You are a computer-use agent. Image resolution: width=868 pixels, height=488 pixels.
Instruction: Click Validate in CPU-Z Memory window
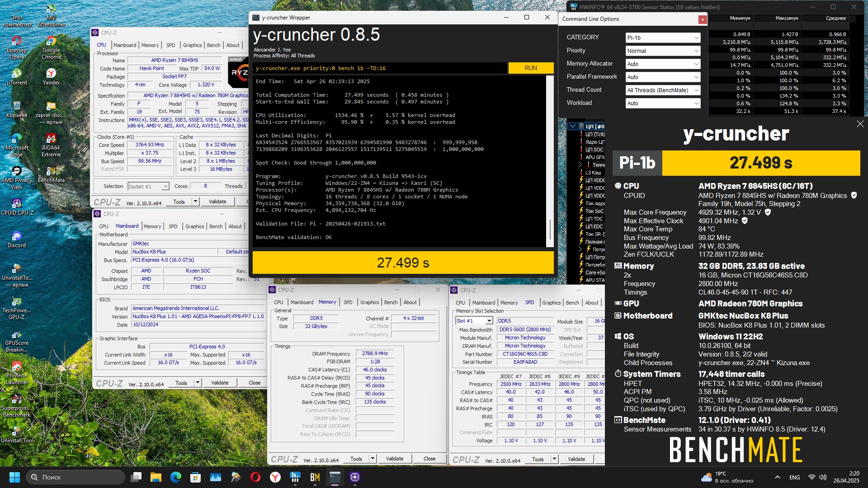click(x=394, y=459)
